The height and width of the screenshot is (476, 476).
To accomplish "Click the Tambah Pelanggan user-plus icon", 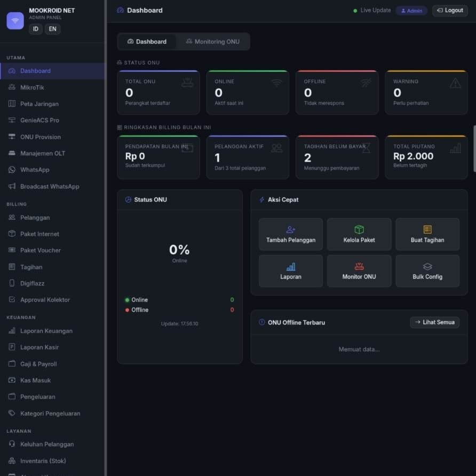I will click(290, 229).
